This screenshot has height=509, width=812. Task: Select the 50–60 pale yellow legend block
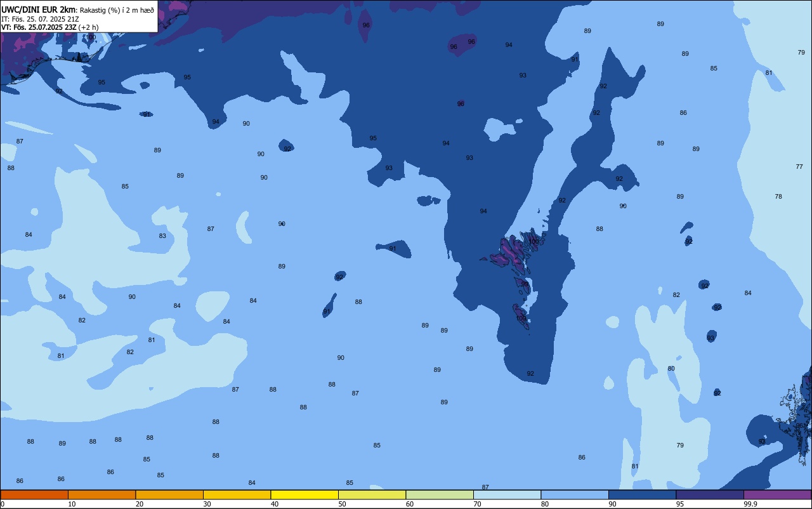[x=372, y=494]
